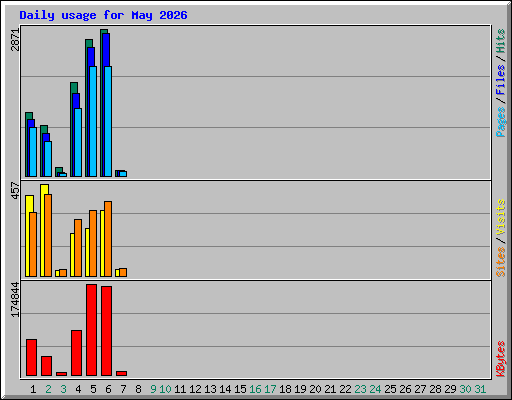512x400 pixels.
Task: Click the green day 31 axis label
Action: click(x=480, y=389)
